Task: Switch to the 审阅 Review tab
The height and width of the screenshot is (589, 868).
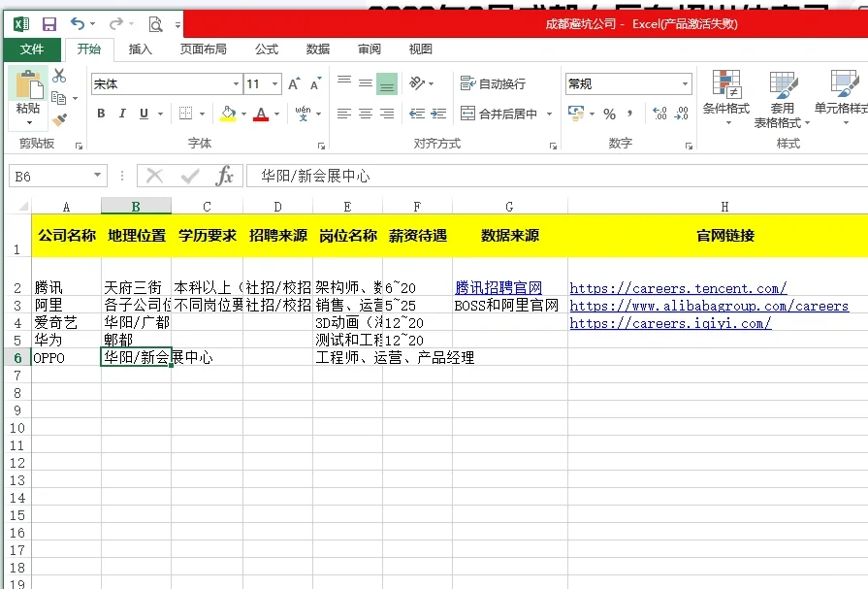Action: (370, 49)
